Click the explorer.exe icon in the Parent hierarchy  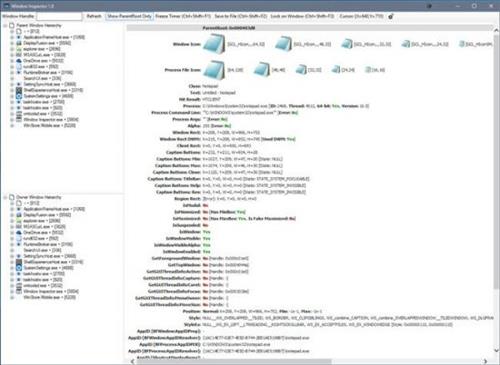click(19, 49)
